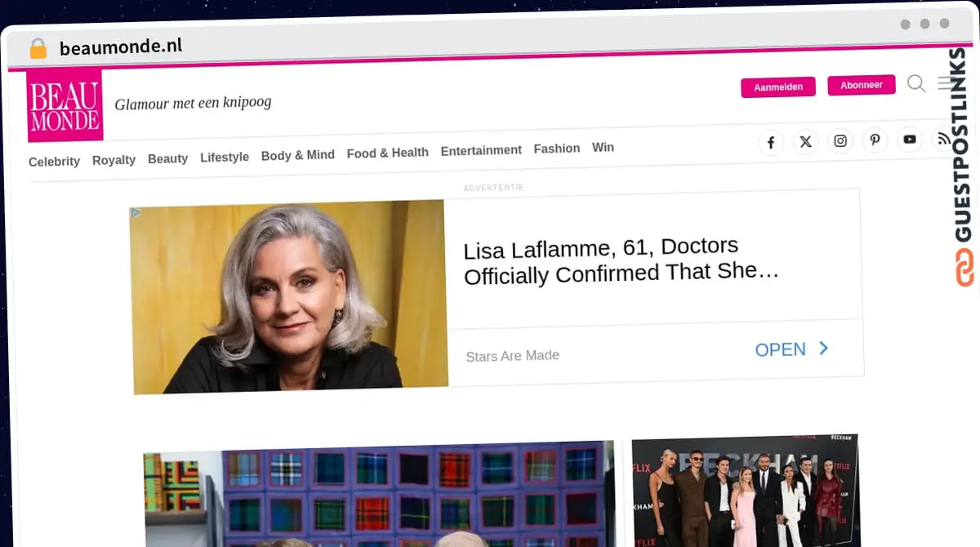
Task: Go to the Fashion section
Action: click(557, 149)
